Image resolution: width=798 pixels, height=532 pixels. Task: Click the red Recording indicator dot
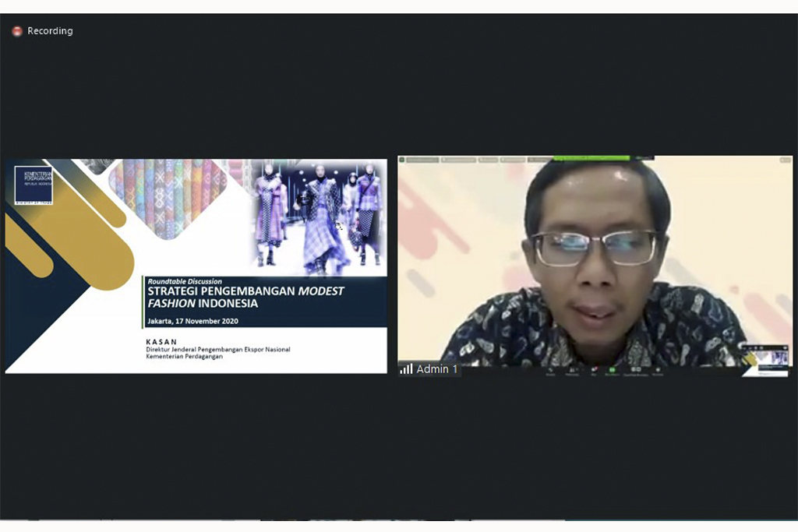point(17,31)
